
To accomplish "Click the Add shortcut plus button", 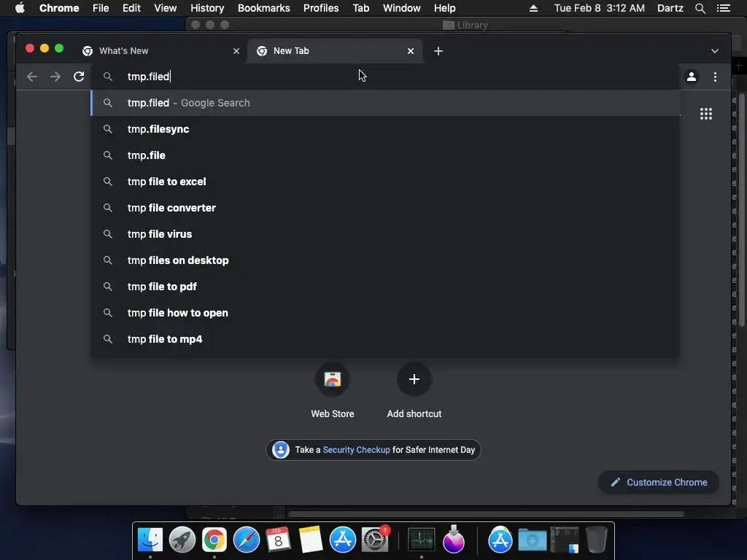I will point(414,379).
